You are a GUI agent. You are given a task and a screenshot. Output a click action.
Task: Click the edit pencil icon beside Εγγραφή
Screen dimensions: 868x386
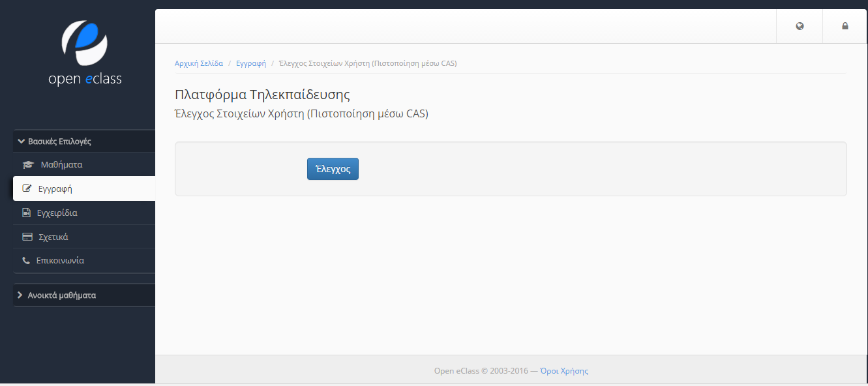click(27, 189)
